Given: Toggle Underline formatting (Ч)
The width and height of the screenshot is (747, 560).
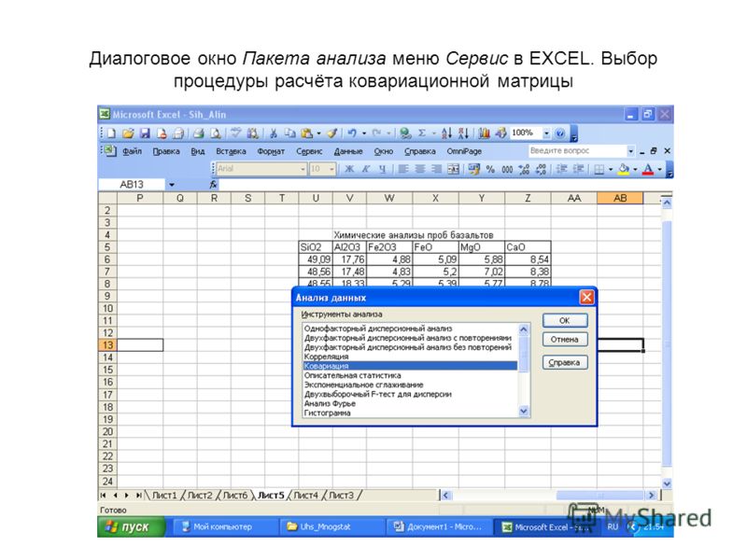Looking at the screenshot, I should tap(382, 169).
